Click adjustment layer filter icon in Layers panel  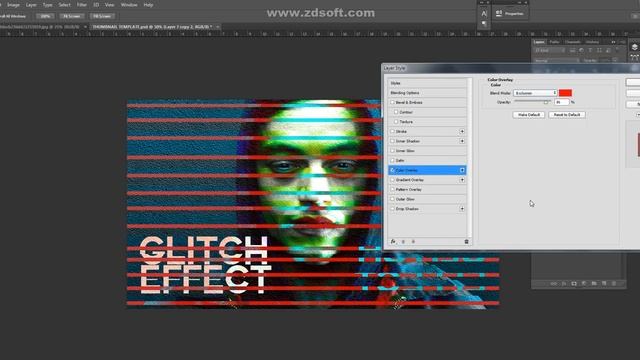tap(581, 51)
